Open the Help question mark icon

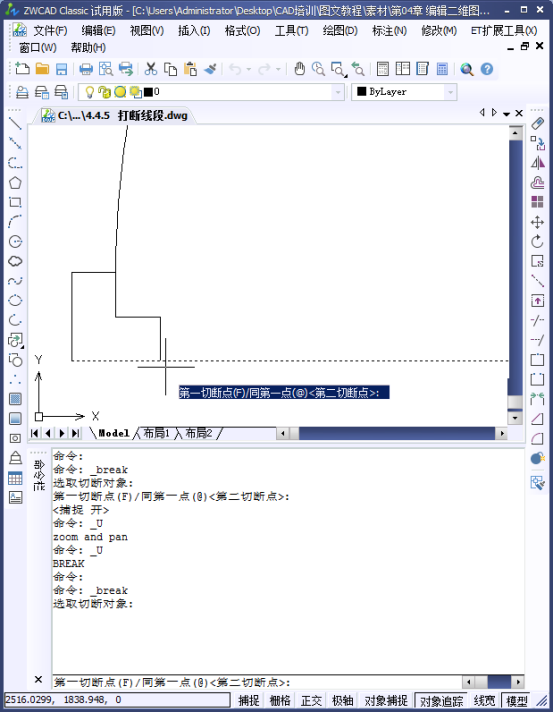coord(487,69)
